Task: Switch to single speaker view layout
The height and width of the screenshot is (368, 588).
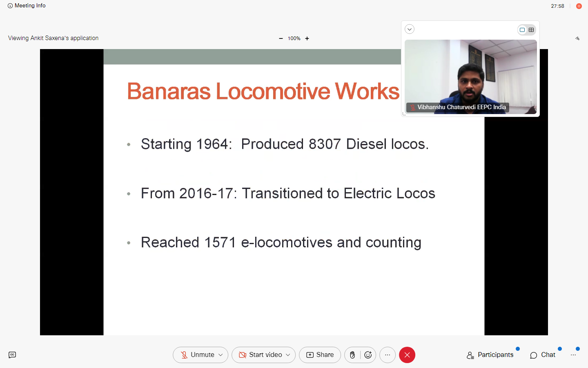Action: coord(522,30)
